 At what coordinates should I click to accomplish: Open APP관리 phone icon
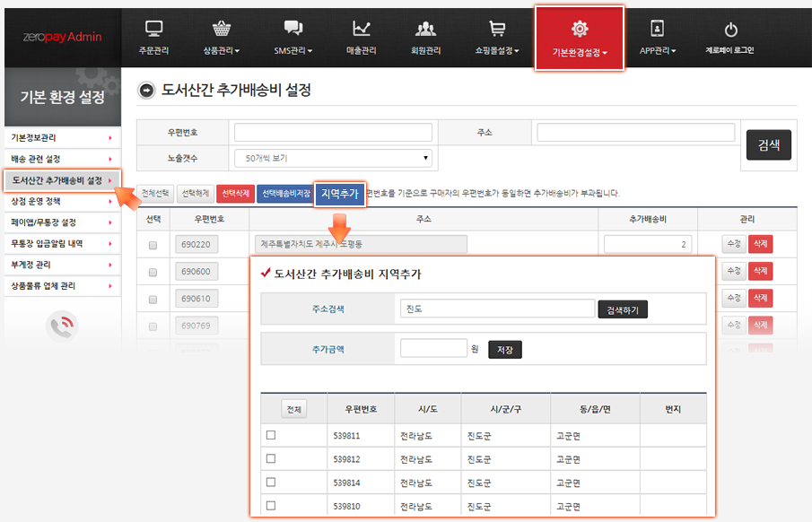point(657,29)
